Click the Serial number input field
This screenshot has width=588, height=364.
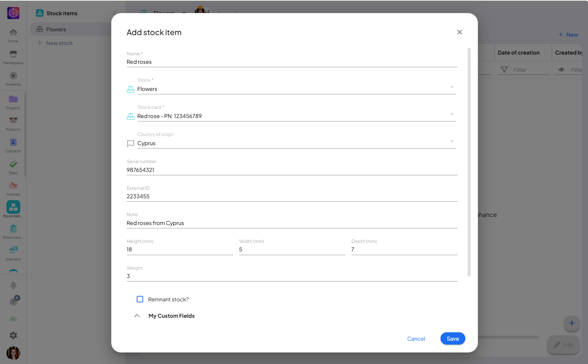[x=292, y=170]
